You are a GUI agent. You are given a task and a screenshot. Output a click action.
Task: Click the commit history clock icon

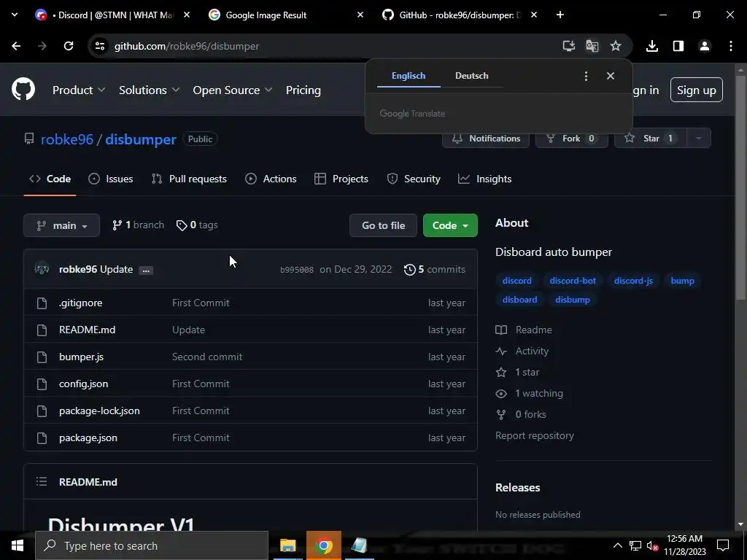coord(409,270)
